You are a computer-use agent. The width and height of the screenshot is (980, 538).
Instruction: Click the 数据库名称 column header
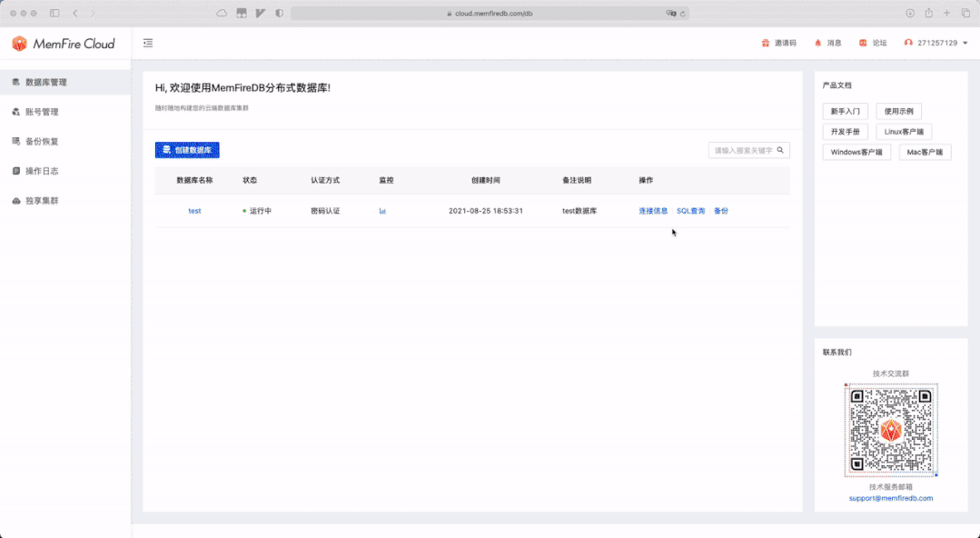click(195, 180)
